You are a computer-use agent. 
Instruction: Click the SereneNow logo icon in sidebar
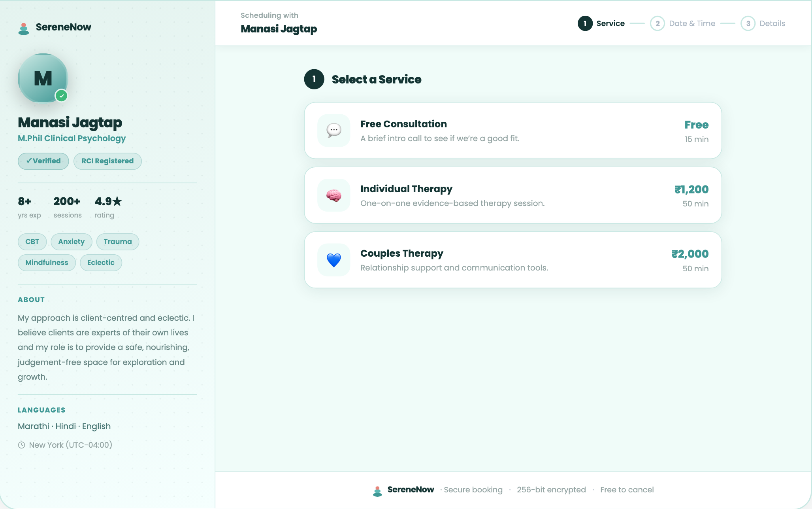[x=24, y=28]
